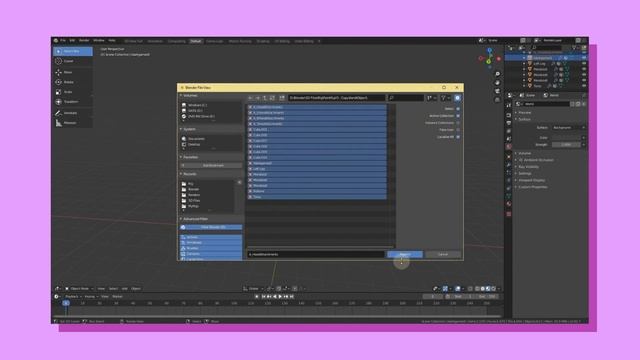Open the Render properties tab
640x360 pixels.
509,115
